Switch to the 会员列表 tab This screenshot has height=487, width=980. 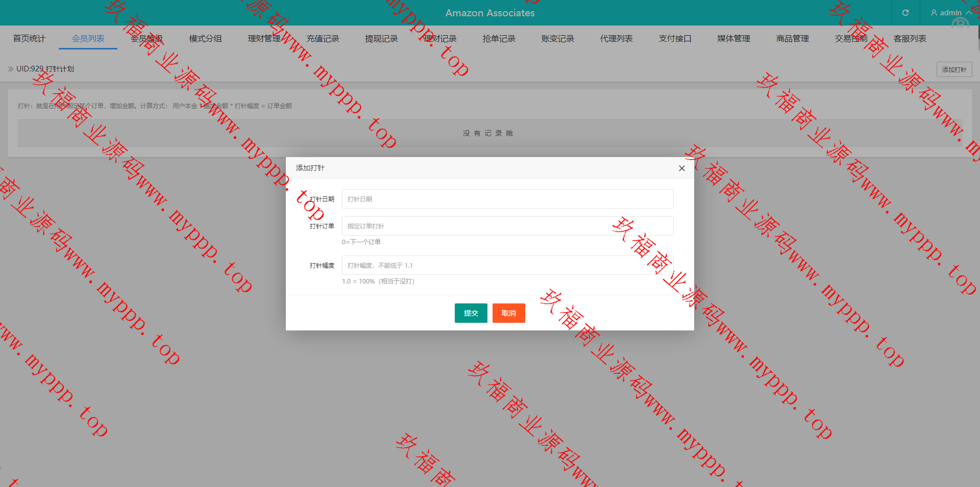(88, 39)
